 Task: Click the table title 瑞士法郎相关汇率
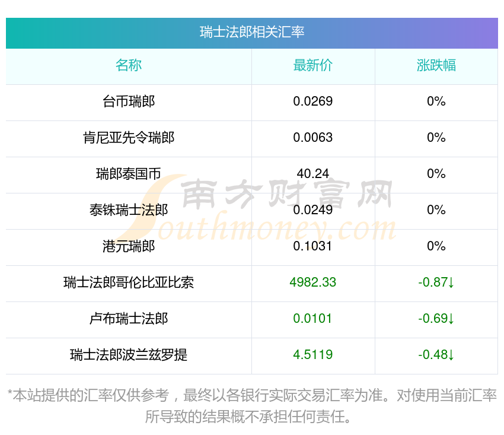point(251,32)
